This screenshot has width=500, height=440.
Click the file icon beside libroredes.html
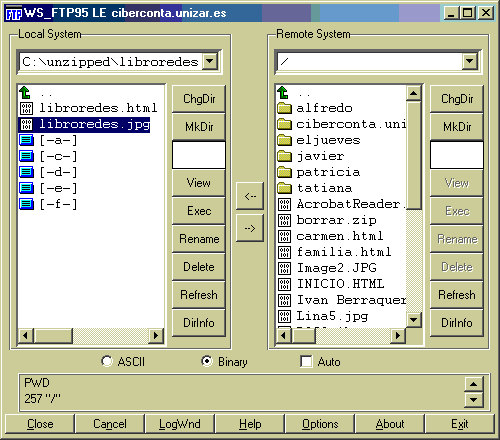tap(26, 108)
